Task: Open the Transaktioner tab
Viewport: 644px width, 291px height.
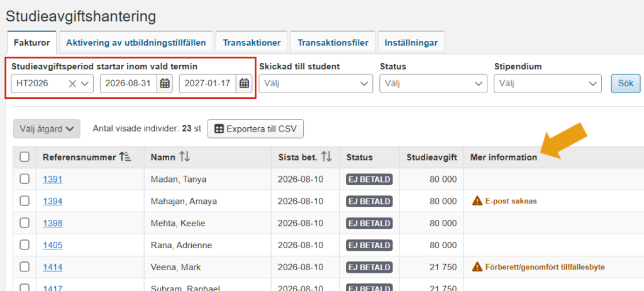Action: [x=252, y=43]
